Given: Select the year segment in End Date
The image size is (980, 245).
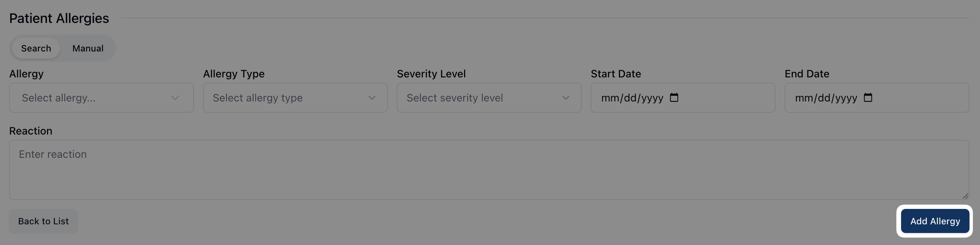Looking at the screenshot, I should [847, 98].
